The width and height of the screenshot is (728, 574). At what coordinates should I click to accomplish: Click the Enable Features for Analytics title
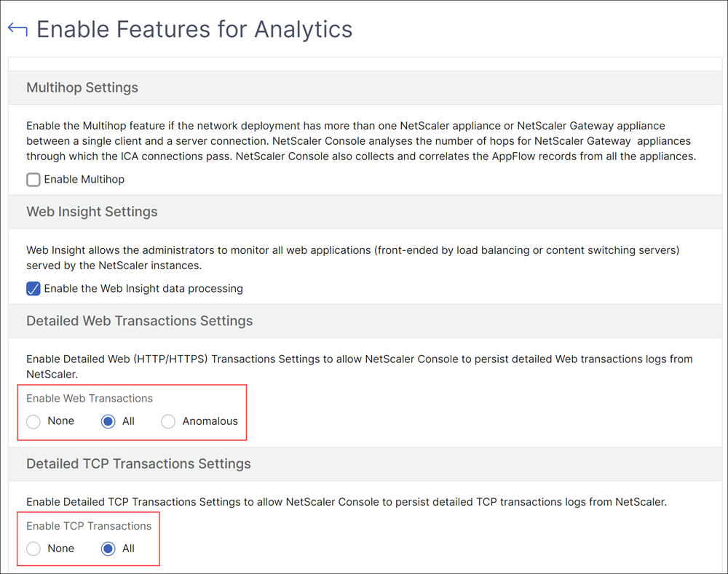click(x=194, y=29)
